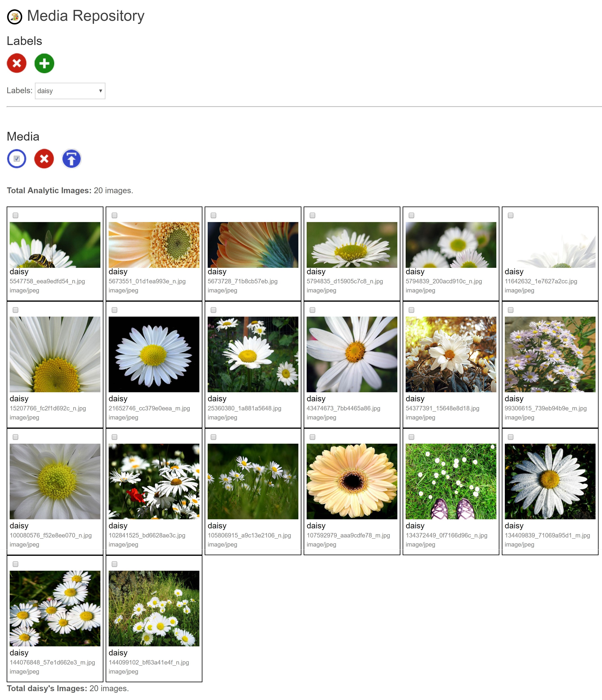Screen dimensions: 602x700
Task: Open thumbnail of 100080576_f52e8ee070_n.jpg
Action: [x=55, y=481]
